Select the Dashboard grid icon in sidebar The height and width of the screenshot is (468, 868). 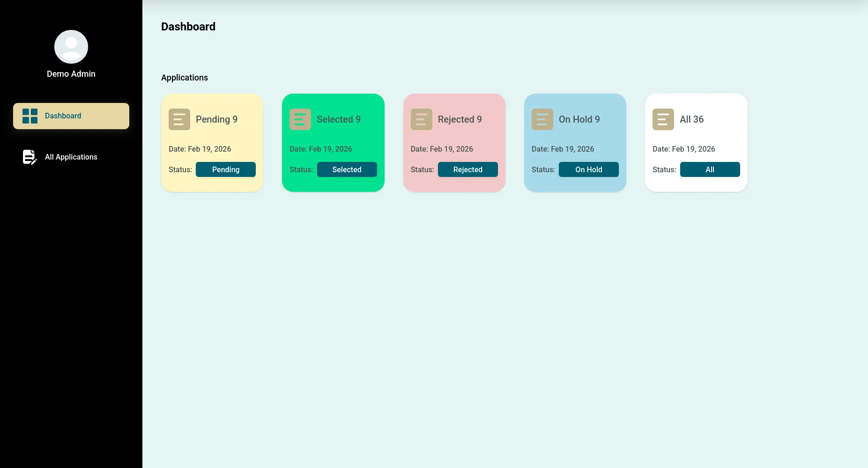[30, 116]
